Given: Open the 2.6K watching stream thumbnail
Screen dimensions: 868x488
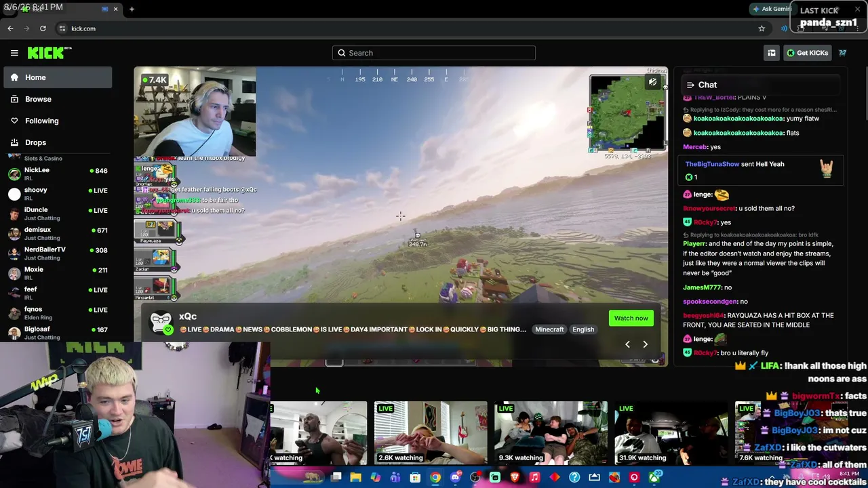Looking at the screenshot, I should 431,433.
